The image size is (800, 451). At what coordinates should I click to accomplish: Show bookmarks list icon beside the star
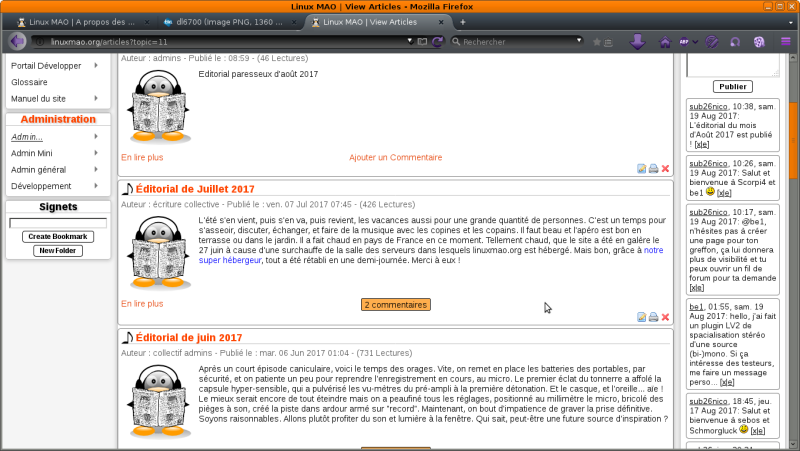tap(608, 42)
